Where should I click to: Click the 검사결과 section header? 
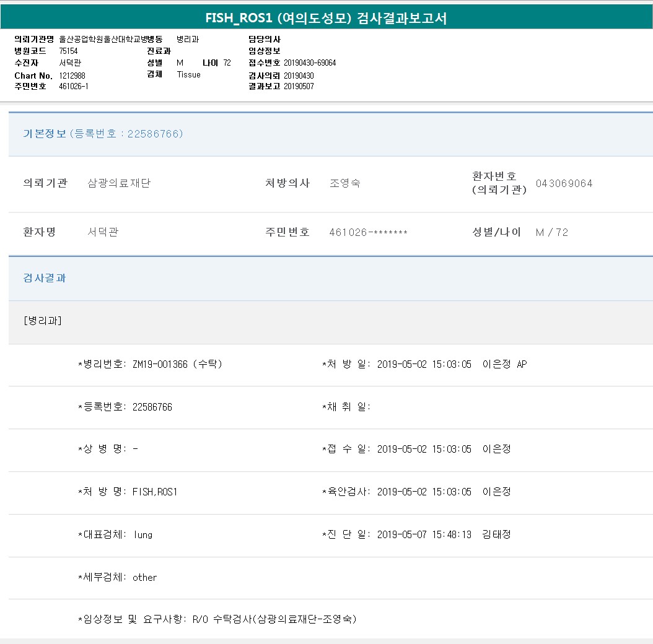[x=45, y=278]
